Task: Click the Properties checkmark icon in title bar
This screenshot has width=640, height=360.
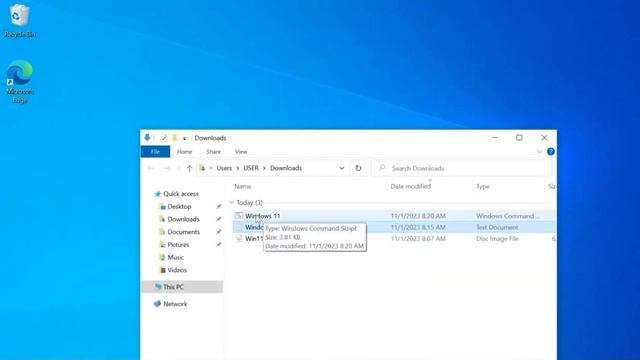Action: tap(163, 138)
